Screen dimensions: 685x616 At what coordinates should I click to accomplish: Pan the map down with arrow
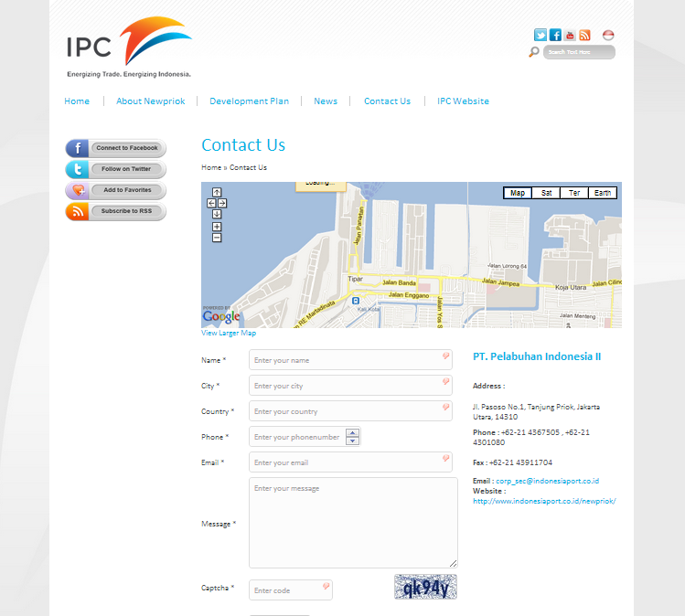point(217,214)
